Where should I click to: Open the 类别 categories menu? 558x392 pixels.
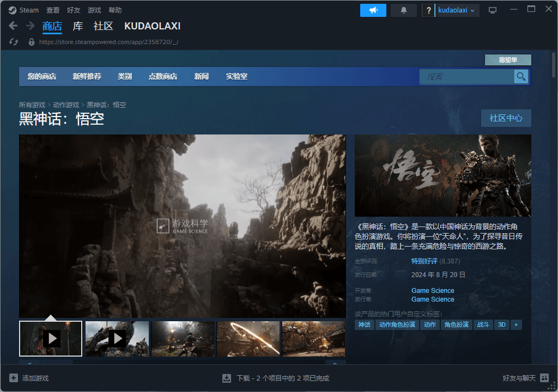pyautogui.click(x=125, y=77)
